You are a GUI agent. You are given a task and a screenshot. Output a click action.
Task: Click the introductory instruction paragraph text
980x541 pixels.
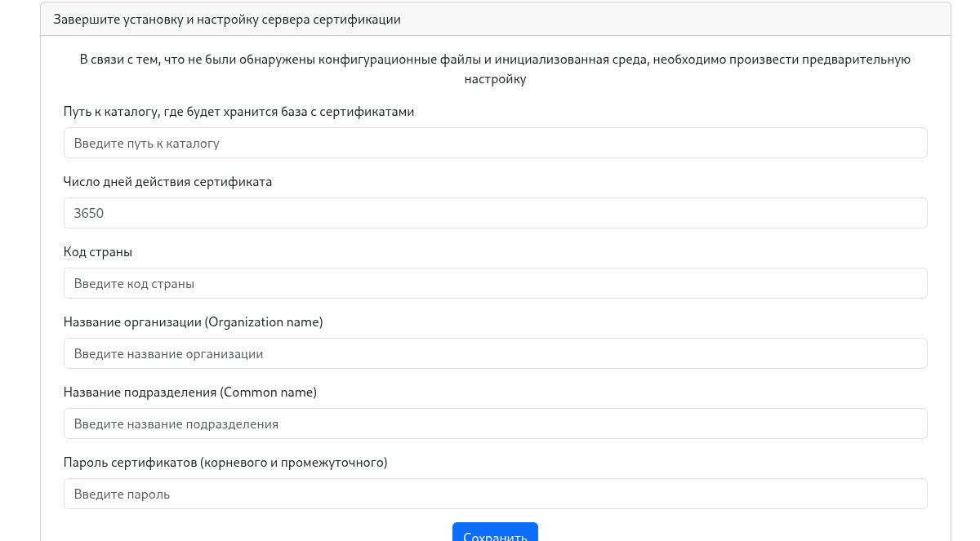pos(495,69)
